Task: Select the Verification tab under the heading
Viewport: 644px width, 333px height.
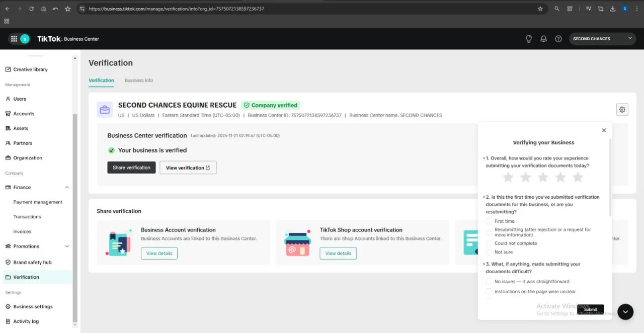Action: click(101, 80)
